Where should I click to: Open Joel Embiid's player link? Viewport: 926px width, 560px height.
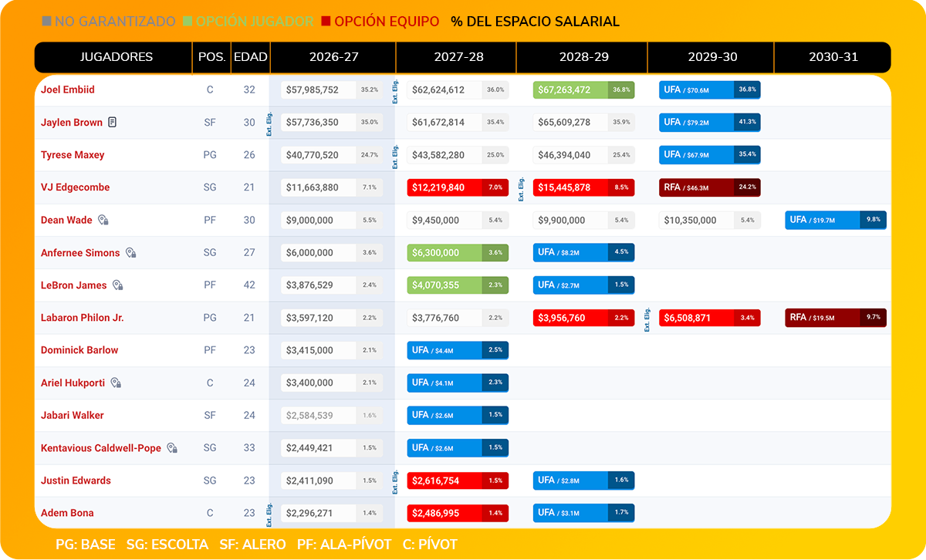pyautogui.click(x=68, y=89)
